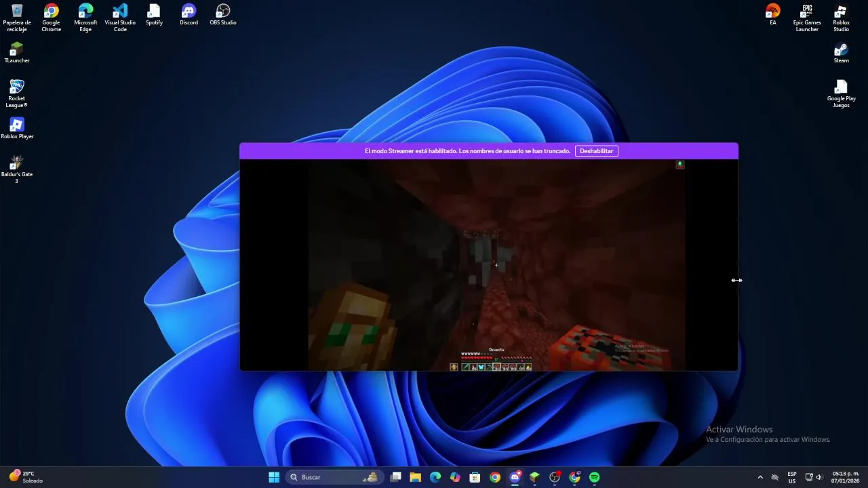
Task: Select the Steam desktop icon
Action: pyautogui.click(x=841, y=53)
